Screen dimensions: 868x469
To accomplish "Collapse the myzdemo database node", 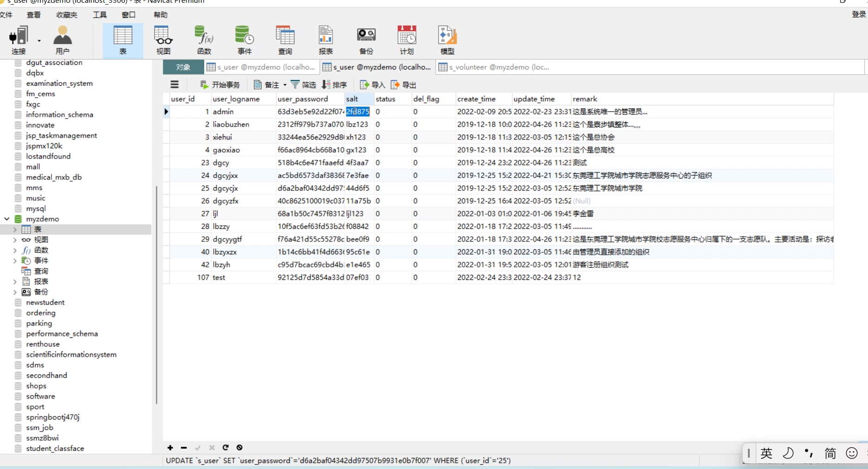I will [x=6, y=219].
